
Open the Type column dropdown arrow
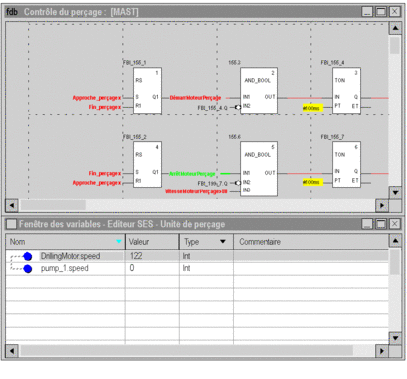(x=223, y=242)
